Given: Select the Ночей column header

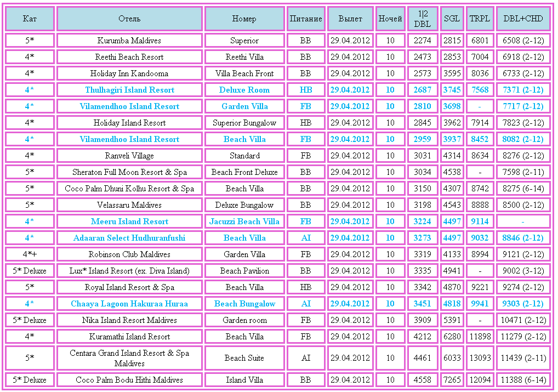Looking at the screenshot, I should [390, 19].
